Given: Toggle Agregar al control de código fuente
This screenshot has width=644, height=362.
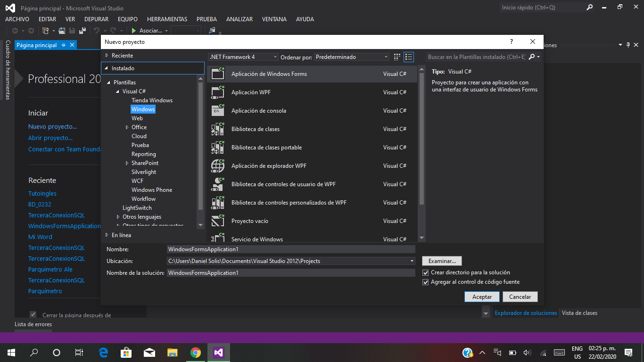Looking at the screenshot, I should pos(425,282).
